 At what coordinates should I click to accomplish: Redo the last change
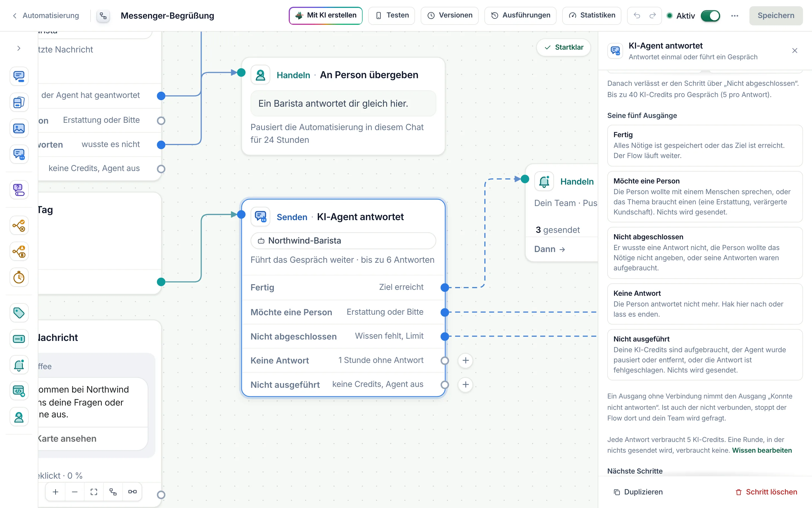point(652,16)
